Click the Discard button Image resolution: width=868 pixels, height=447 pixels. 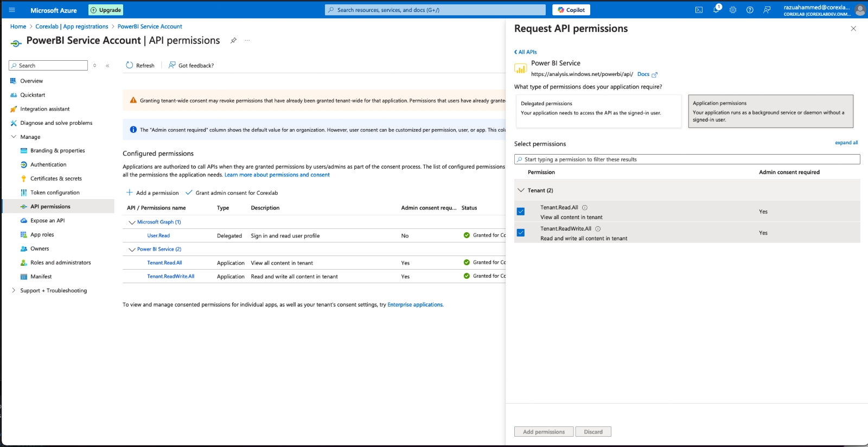(593, 432)
